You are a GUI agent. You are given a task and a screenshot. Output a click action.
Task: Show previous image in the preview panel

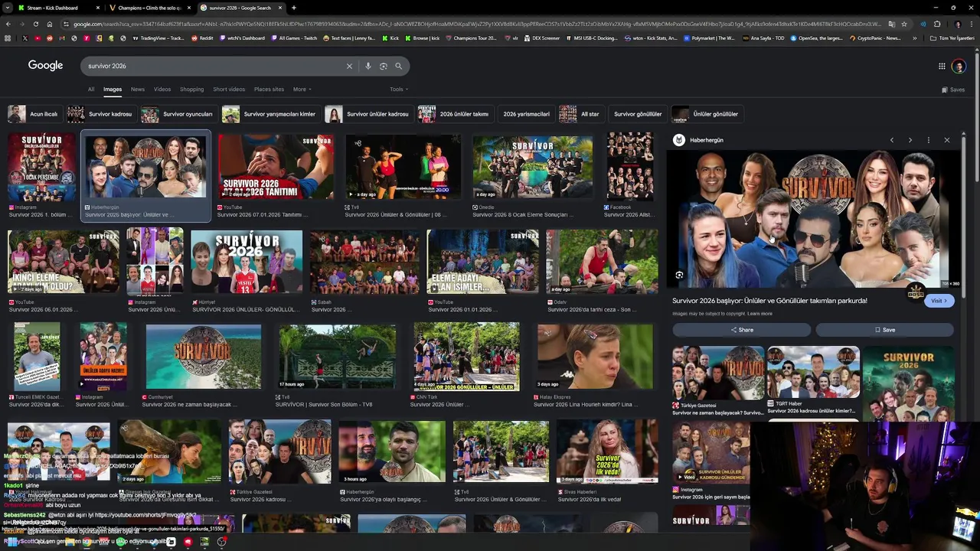[x=891, y=140]
